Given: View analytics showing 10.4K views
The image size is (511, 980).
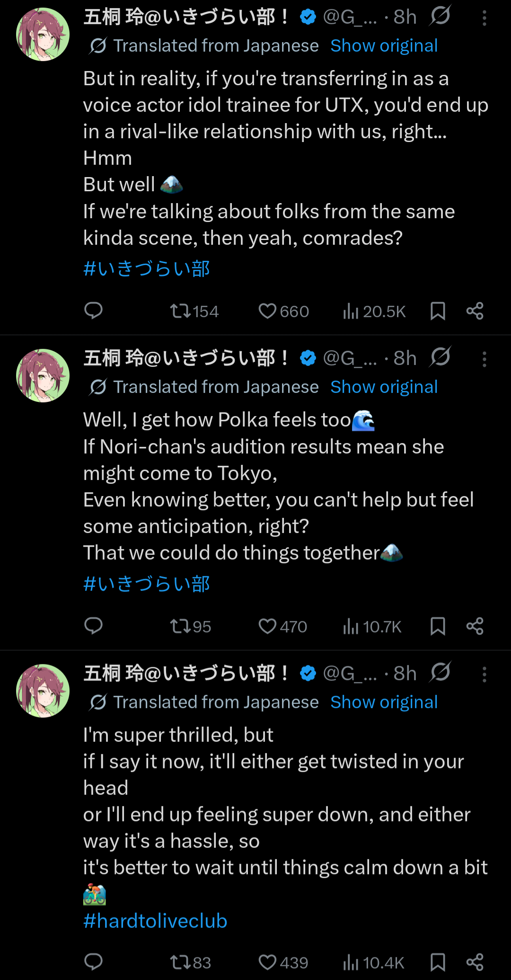Looking at the screenshot, I should pyautogui.click(x=373, y=962).
